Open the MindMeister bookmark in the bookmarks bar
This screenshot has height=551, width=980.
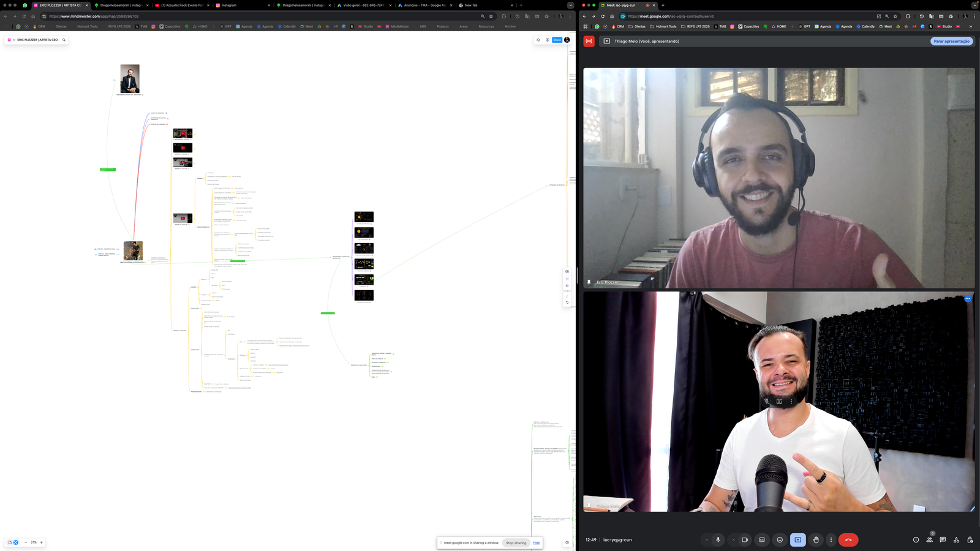[398, 26]
